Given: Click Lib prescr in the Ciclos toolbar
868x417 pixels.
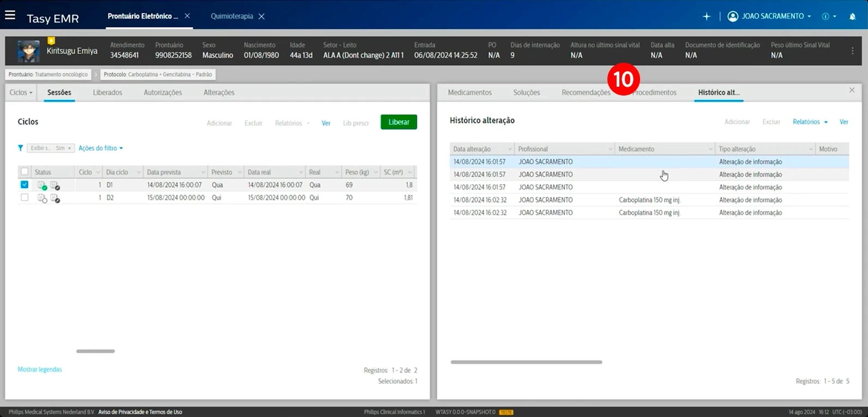Looking at the screenshot, I should (356, 123).
